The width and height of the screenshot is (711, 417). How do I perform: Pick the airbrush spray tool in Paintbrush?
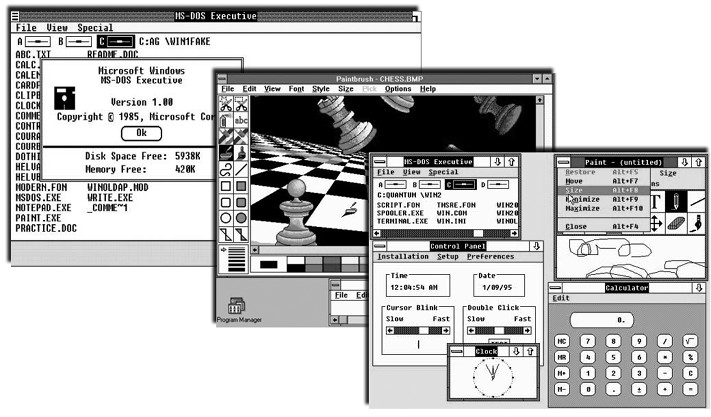[x=227, y=121]
